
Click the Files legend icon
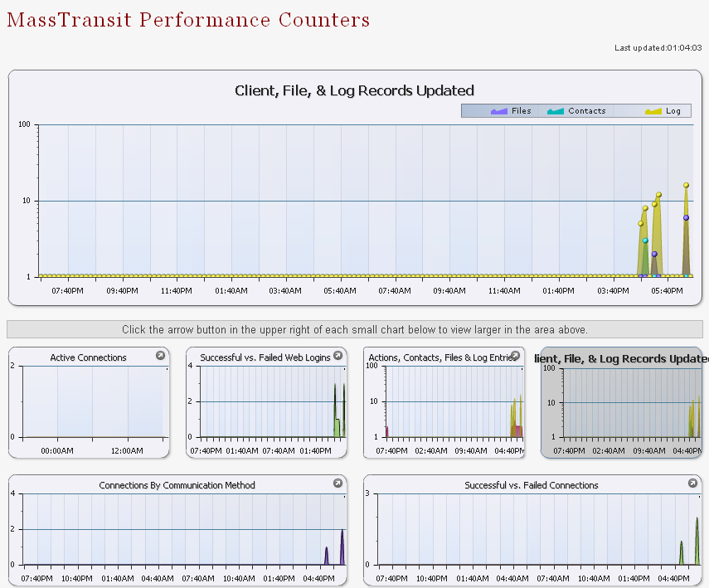pos(498,110)
